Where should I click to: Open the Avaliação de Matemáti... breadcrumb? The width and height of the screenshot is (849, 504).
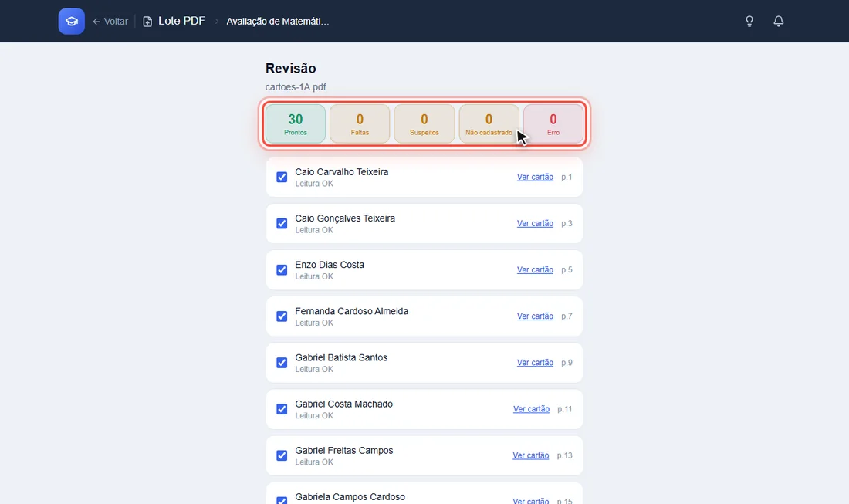pyautogui.click(x=278, y=22)
